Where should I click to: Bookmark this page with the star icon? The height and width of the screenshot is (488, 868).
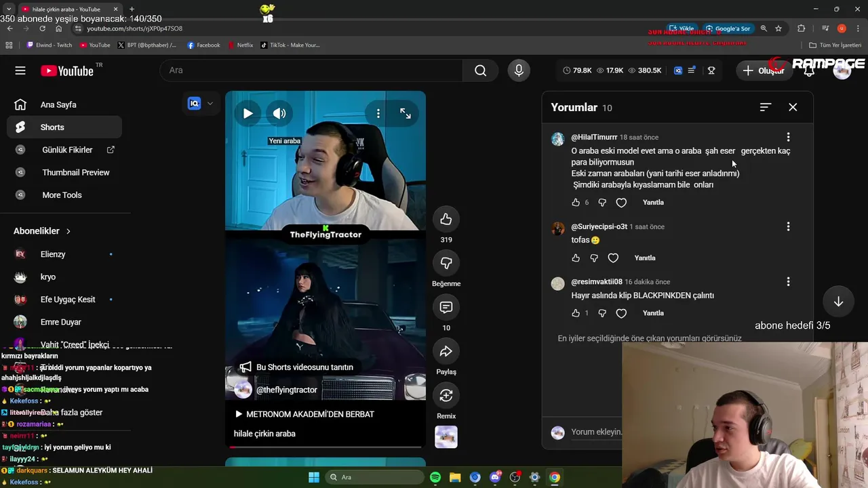[x=778, y=28]
